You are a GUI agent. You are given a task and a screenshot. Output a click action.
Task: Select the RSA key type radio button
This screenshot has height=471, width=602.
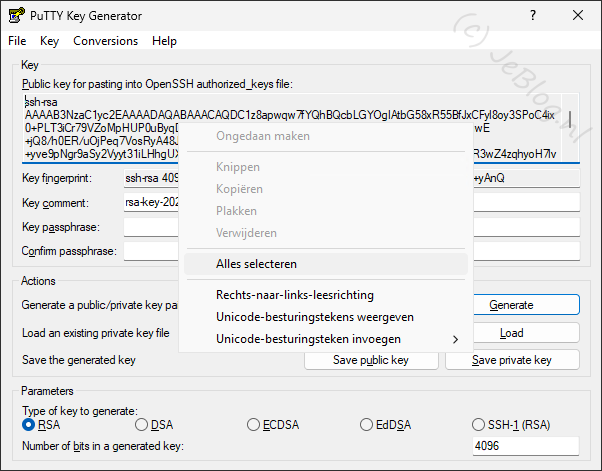(29, 425)
